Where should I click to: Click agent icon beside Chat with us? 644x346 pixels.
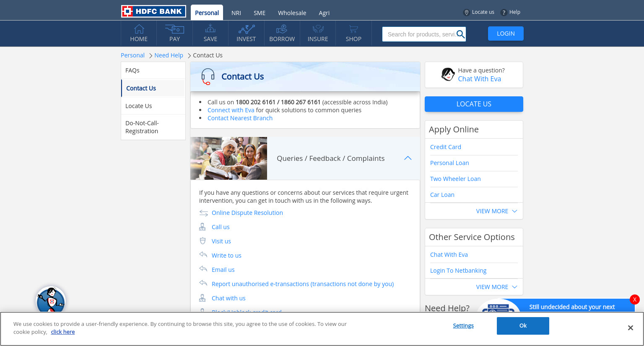(x=202, y=298)
